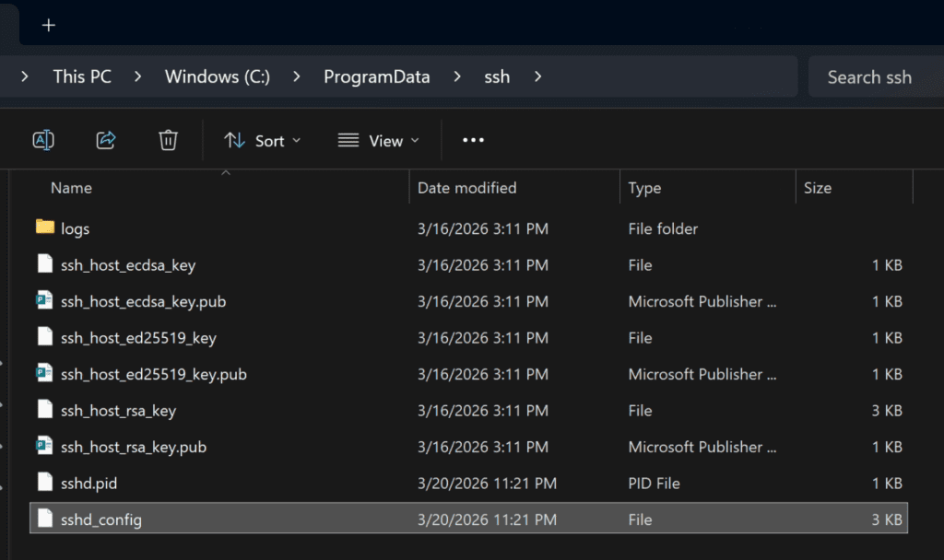This screenshot has height=560, width=944.
Task: Click the Rename icon in toolbar
Action: click(x=43, y=140)
